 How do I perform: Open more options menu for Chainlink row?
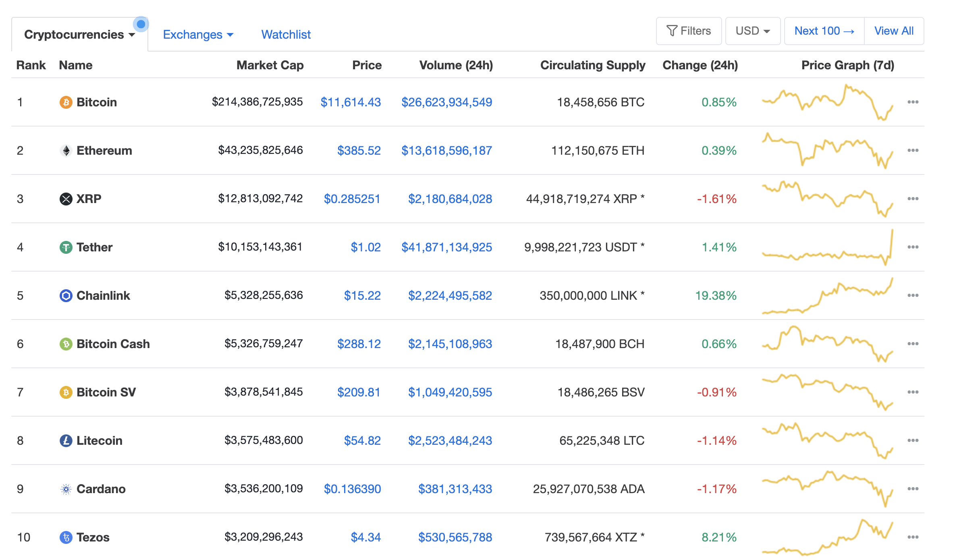coord(913,296)
